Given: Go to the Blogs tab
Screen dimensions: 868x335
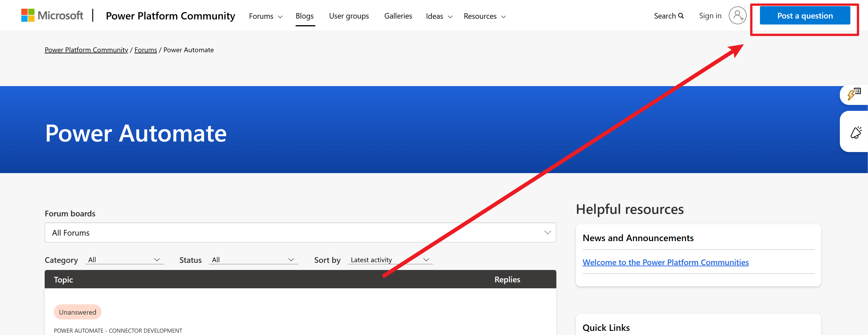Looking at the screenshot, I should pyautogui.click(x=304, y=16).
